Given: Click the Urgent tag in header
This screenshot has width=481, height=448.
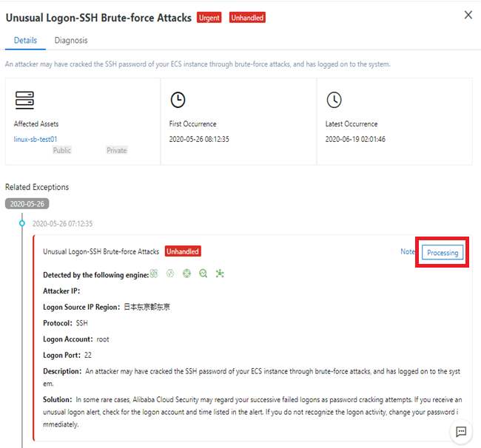Looking at the screenshot, I should coord(209,18).
